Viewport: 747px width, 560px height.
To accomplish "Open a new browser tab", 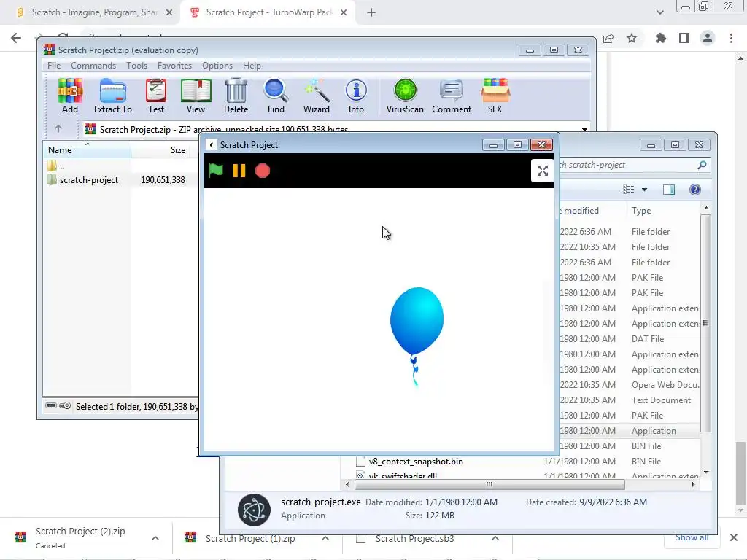I will tap(371, 12).
